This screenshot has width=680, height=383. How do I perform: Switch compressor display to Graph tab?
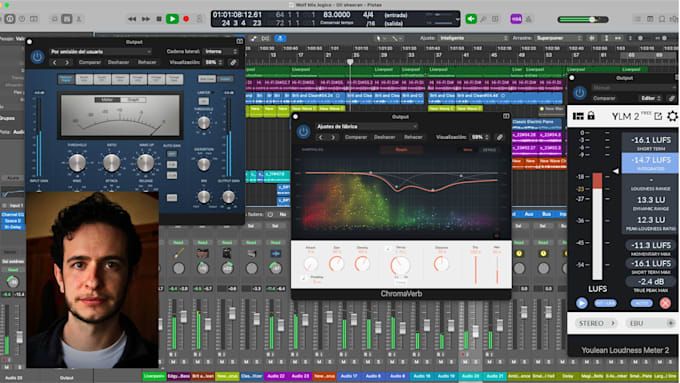[x=133, y=100]
